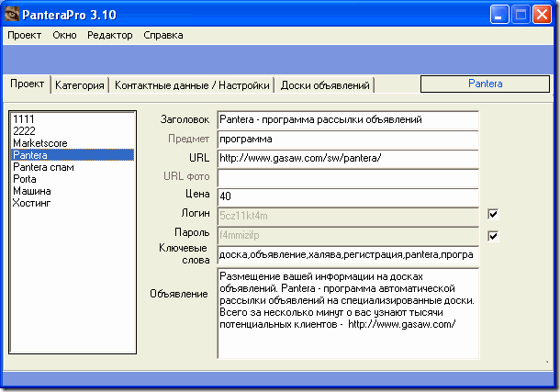Click the disabled Пароль field

[348, 235]
